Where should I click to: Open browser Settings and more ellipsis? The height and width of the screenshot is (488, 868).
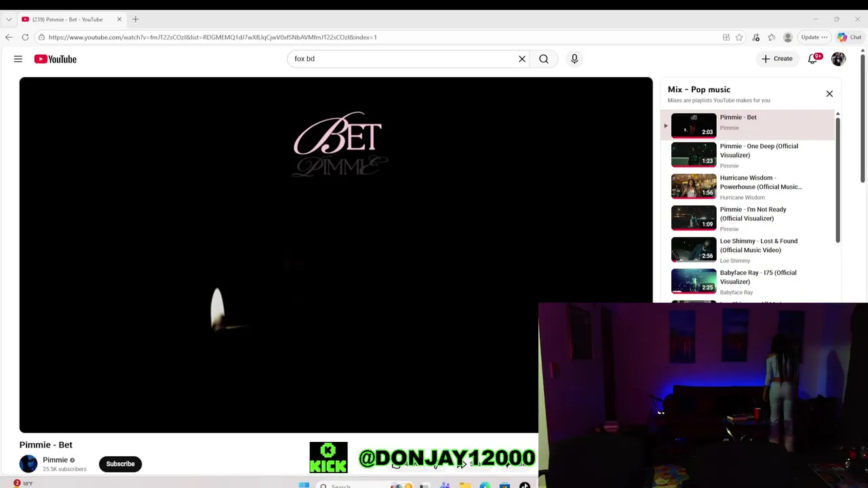point(824,37)
